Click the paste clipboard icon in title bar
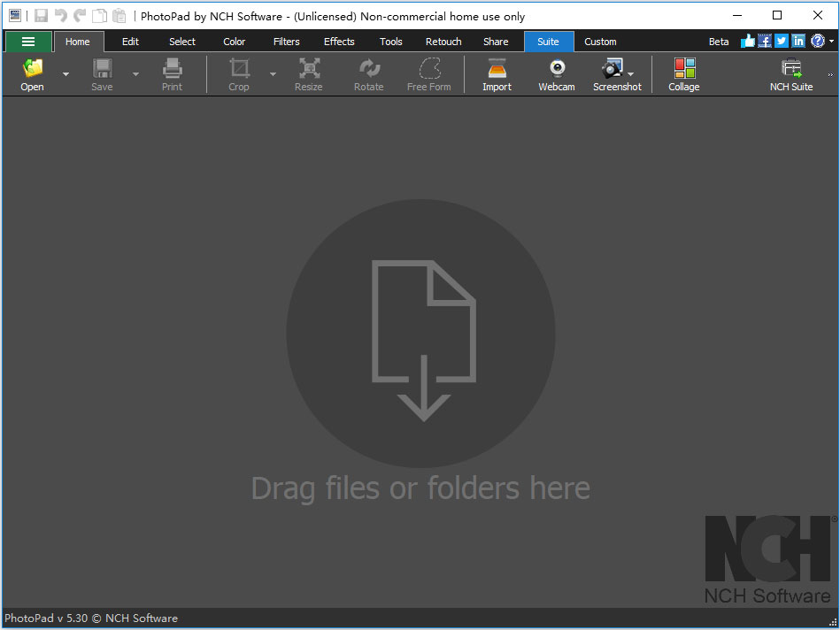Image resolution: width=840 pixels, height=630 pixels. coord(119,16)
